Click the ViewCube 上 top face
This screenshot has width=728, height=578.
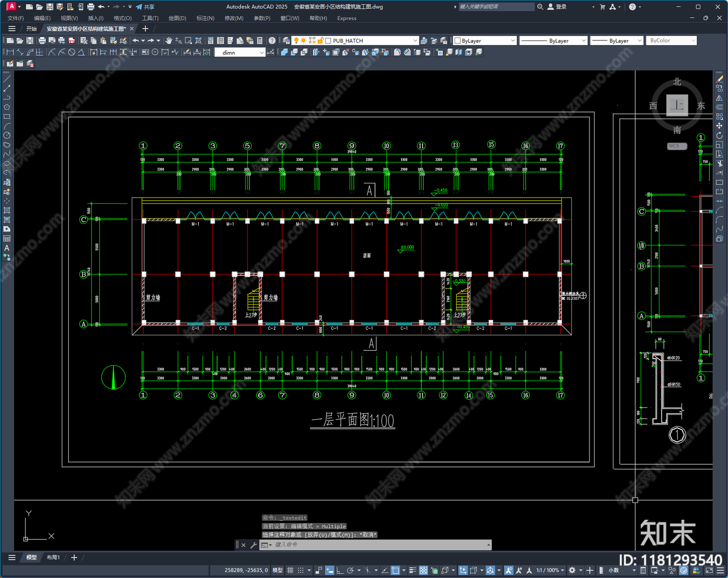pos(677,105)
